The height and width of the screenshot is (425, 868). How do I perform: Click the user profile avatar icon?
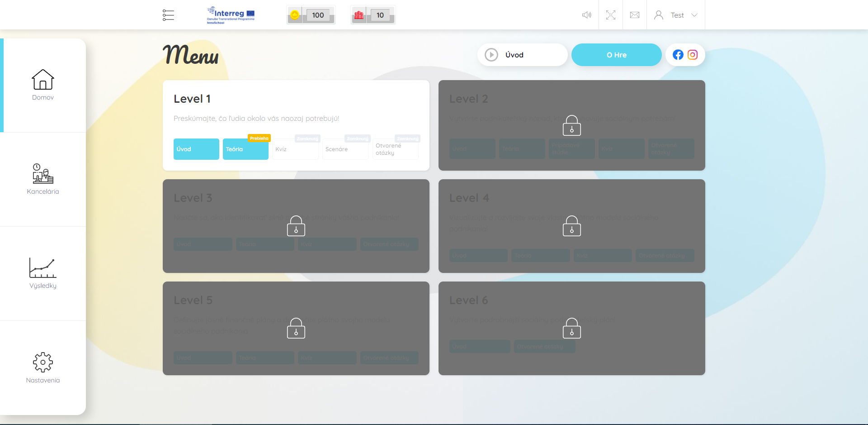(x=659, y=15)
